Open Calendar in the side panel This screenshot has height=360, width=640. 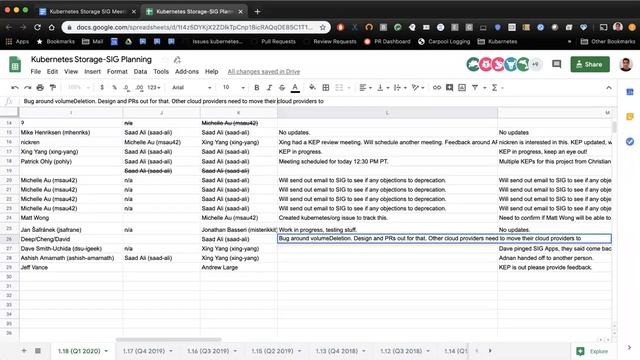[x=630, y=92]
